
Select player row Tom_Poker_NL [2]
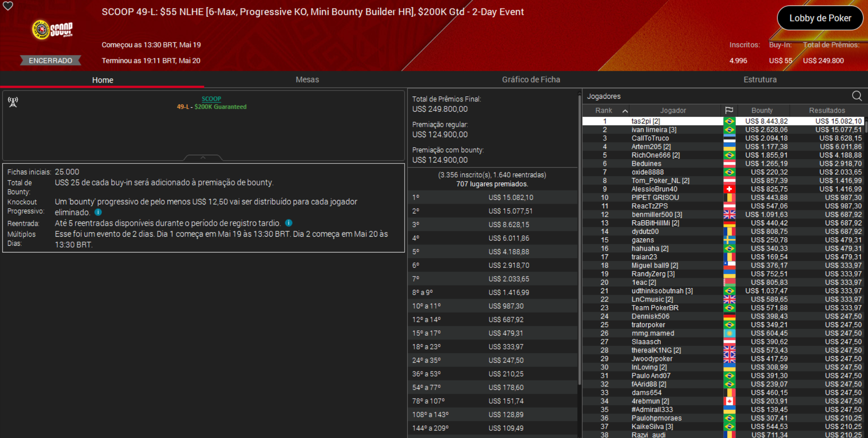tap(723, 181)
